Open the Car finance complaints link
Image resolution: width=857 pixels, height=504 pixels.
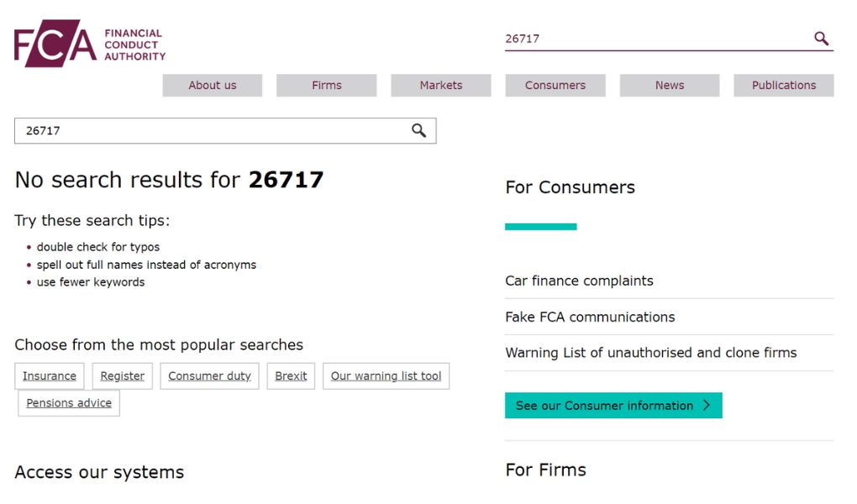pyautogui.click(x=579, y=281)
